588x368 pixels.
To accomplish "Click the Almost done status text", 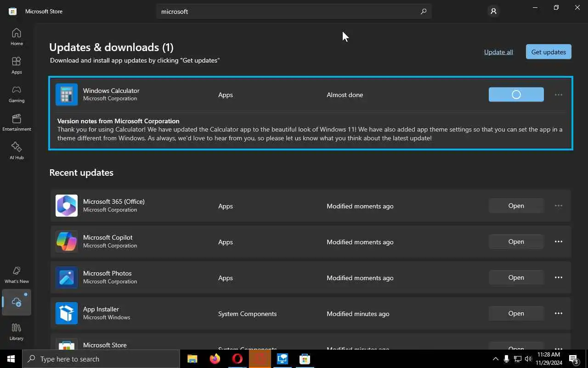I will point(345,95).
